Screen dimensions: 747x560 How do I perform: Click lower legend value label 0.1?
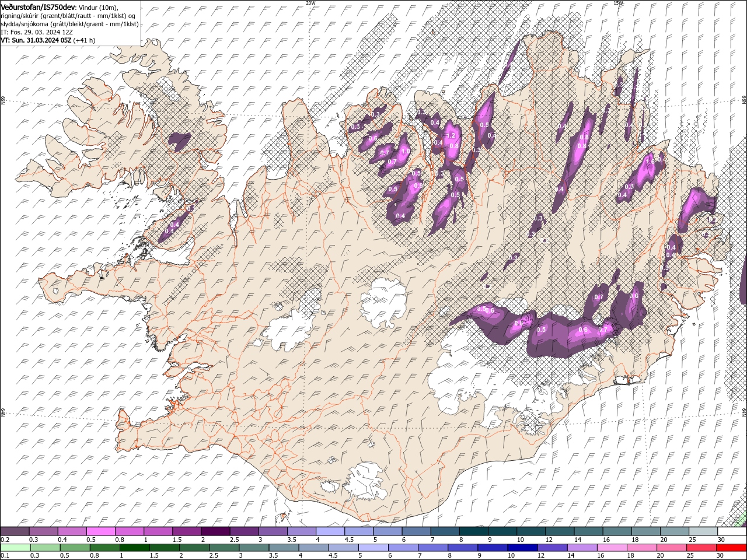[x=5, y=555]
